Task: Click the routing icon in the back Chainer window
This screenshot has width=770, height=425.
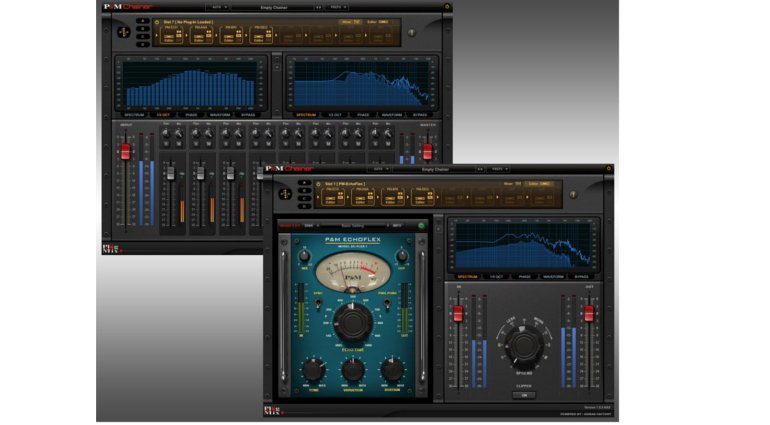Action: click(x=123, y=32)
